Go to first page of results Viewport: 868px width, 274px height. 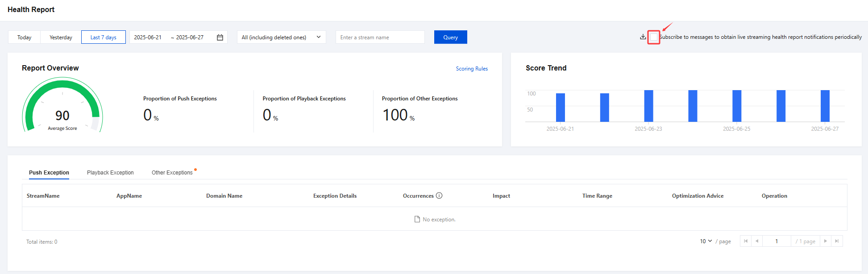pos(746,241)
